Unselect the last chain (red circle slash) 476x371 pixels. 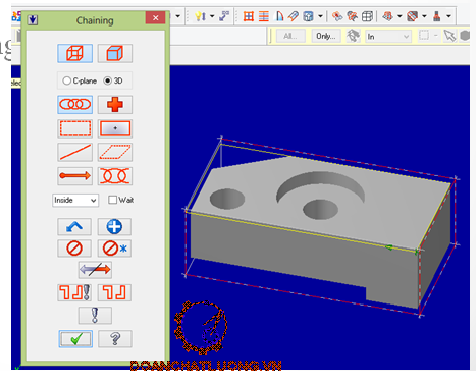click(74, 248)
